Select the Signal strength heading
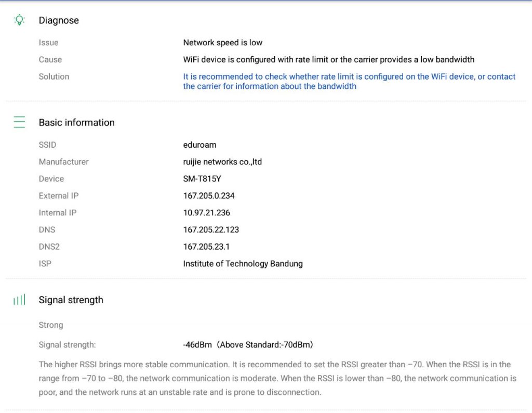The height and width of the screenshot is (413, 532). (x=71, y=300)
